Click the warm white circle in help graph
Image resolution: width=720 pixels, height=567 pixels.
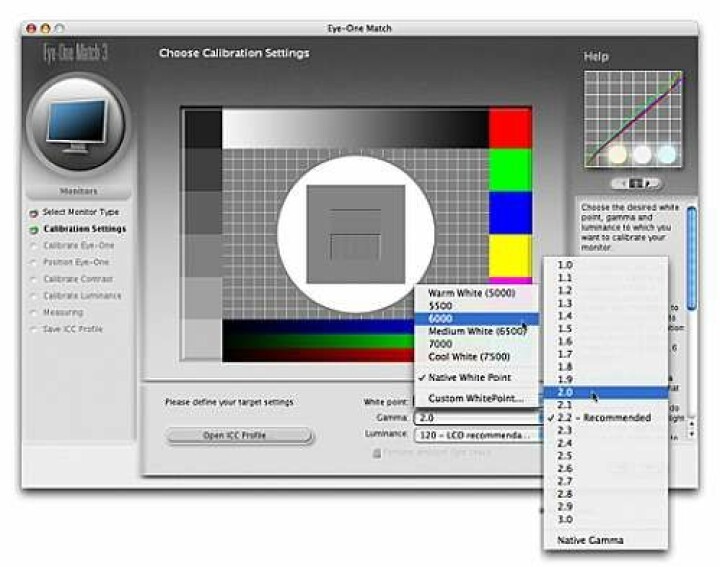point(618,154)
